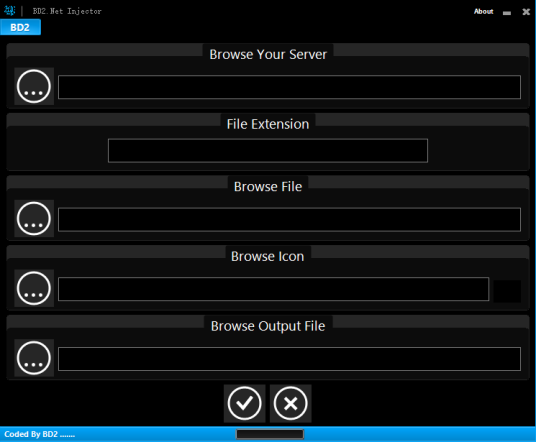Confirm injection with the checkmark button
Image resolution: width=536 pixels, height=442 pixels.
pyautogui.click(x=244, y=403)
